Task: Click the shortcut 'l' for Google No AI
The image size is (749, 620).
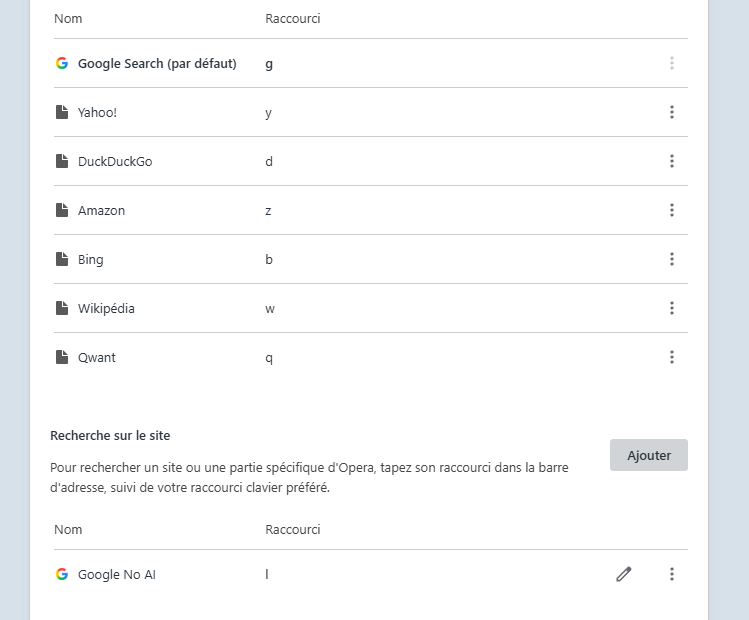Action: point(267,574)
